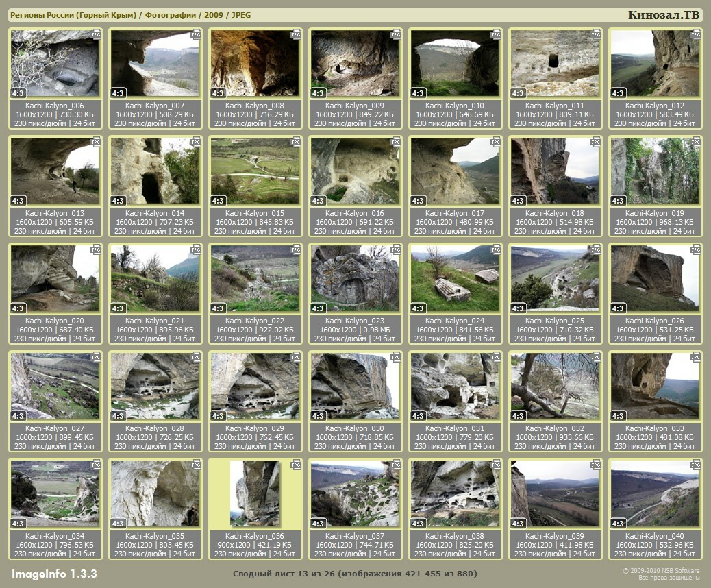Open the Kachi-Kalyon_039 valley thumbnail
The height and width of the screenshot is (588, 711).
click(x=555, y=493)
